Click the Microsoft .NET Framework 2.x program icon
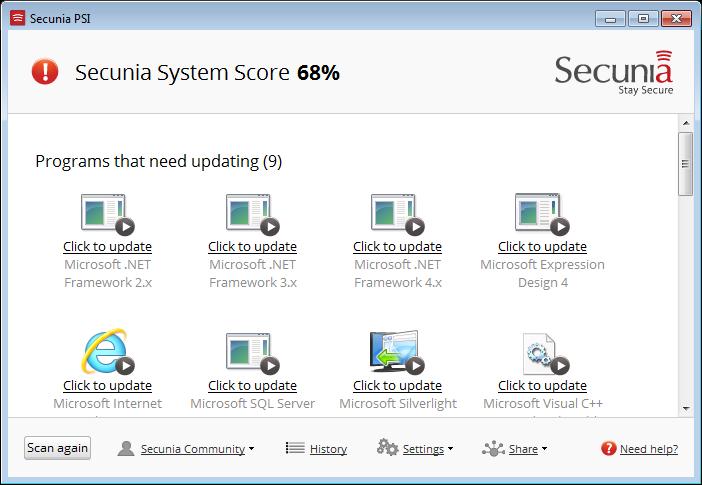The image size is (702, 485). (105, 213)
